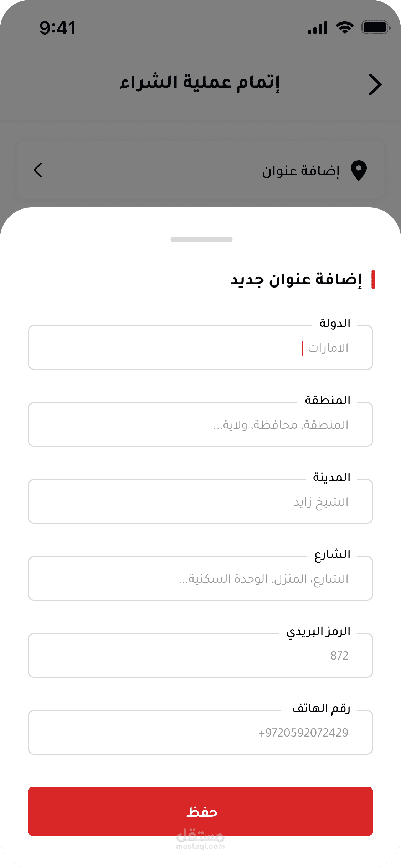The image size is (401, 868).
Task: Tap the red accent bar beside title
Action: pyautogui.click(x=373, y=280)
